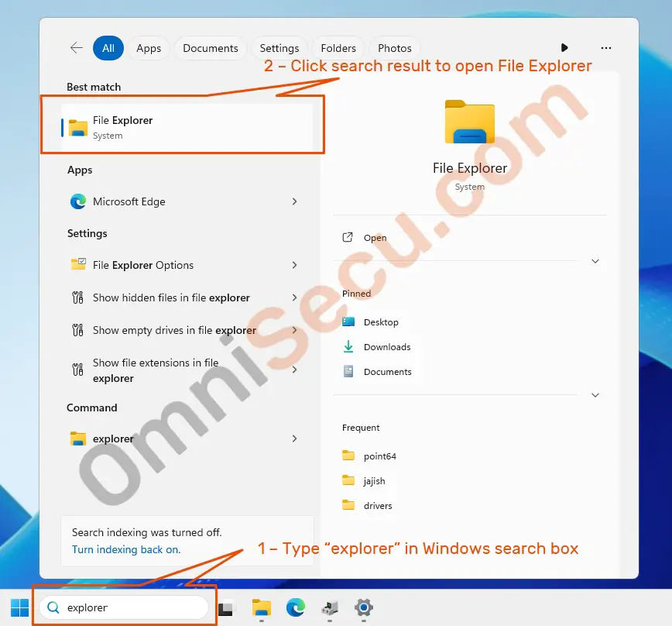This screenshot has width=672, height=626.
Task: Open the network computers taskbar app
Action: [x=330, y=608]
